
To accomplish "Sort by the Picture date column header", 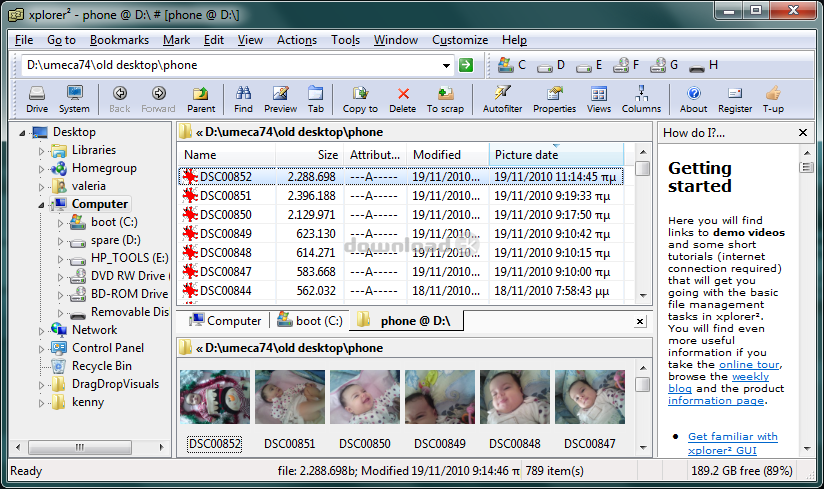I will tap(526, 155).
